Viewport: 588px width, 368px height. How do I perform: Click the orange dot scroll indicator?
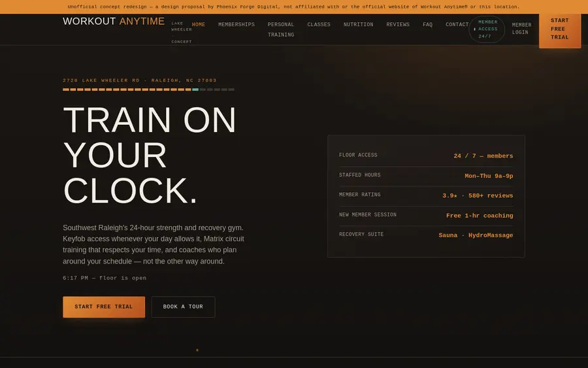pos(197,350)
